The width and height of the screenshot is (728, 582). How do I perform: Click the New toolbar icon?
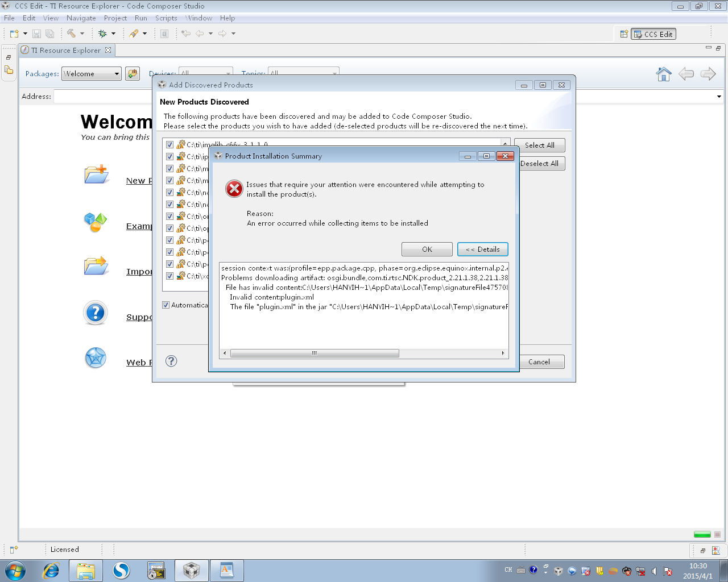(x=14, y=34)
